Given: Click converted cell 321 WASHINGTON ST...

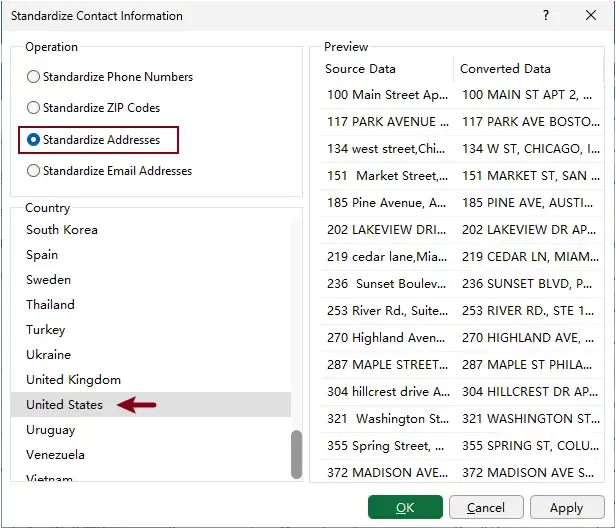Looking at the screenshot, I should click(530, 419).
